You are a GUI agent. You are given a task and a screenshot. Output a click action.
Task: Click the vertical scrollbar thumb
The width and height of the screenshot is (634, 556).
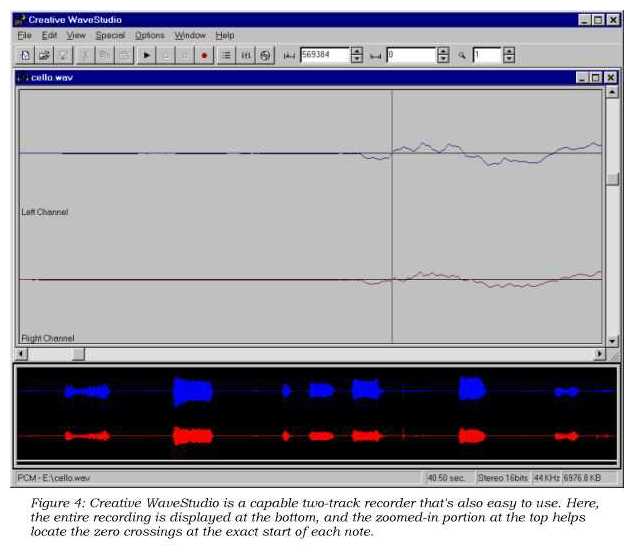[613, 179]
